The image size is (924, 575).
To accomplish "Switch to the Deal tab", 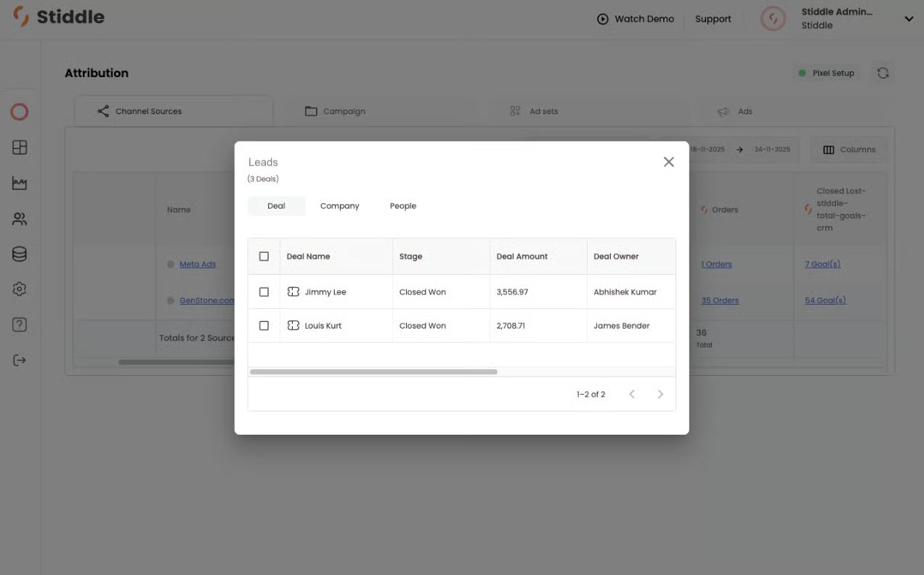I will click(276, 206).
